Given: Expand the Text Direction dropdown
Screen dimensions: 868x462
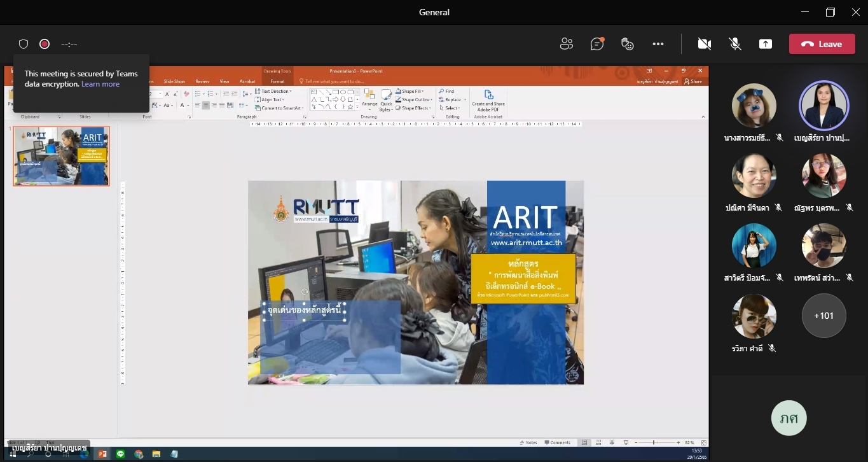Looking at the screenshot, I should (273, 91).
